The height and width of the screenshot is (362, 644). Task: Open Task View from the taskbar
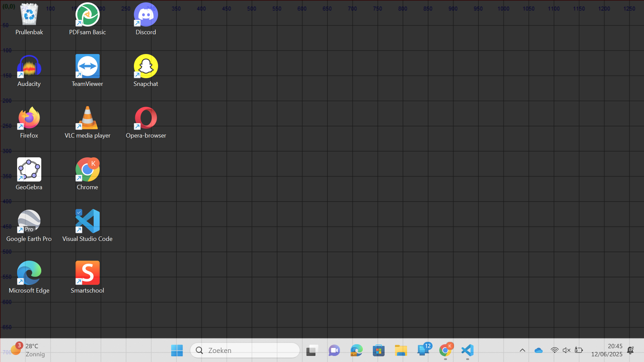[x=312, y=351]
